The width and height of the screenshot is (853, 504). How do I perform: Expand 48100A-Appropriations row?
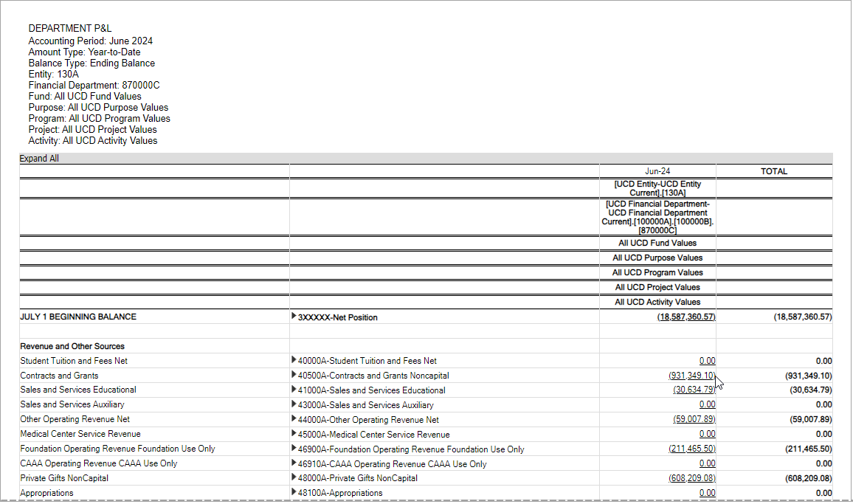tap(294, 492)
